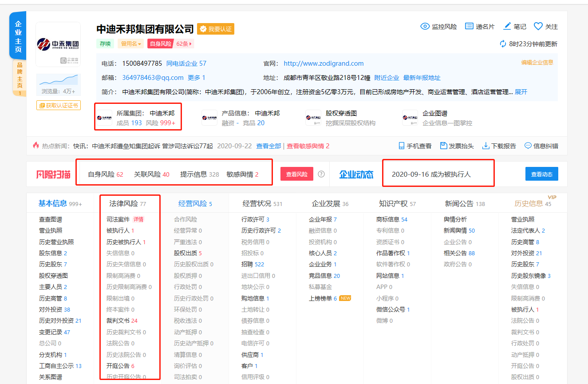The width and height of the screenshot is (588, 384).
Task: Click the 所属集团 logo icon
Action: point(105,118)
